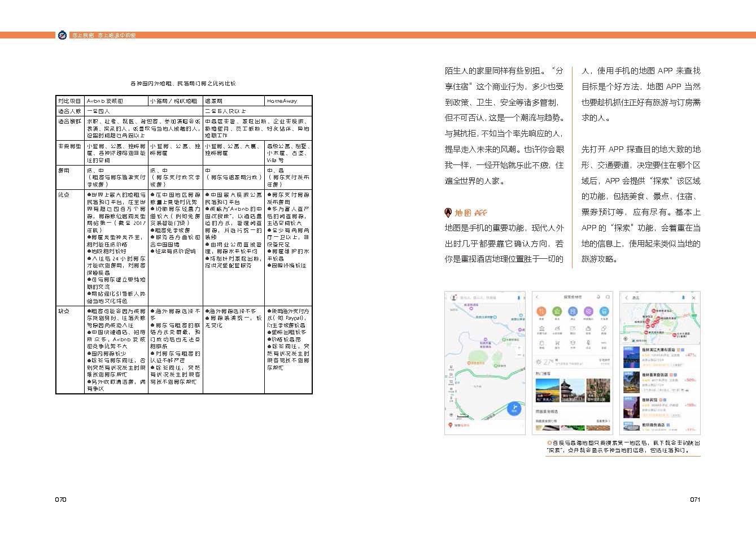Viewport: 756px width, 534px height.
Task: Tap the explore bar at bottom of left map
Action: (x=461, y=425)
